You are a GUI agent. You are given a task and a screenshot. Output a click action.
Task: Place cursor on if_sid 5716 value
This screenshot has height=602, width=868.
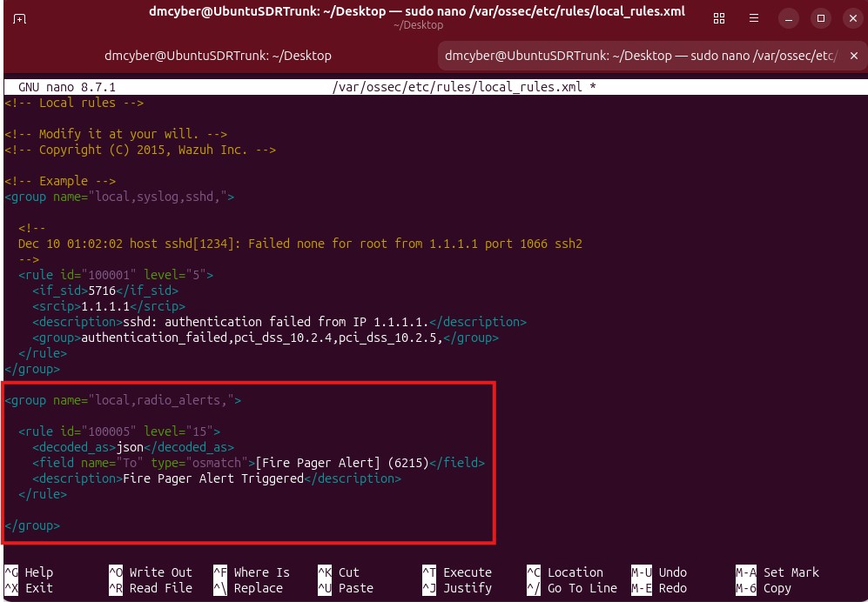[x=102, y=291]
